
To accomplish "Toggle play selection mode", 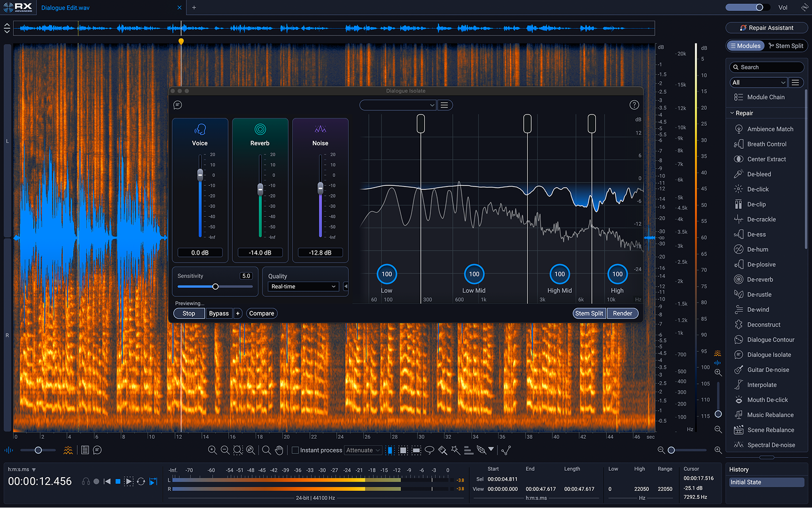I will pos(129,482).
